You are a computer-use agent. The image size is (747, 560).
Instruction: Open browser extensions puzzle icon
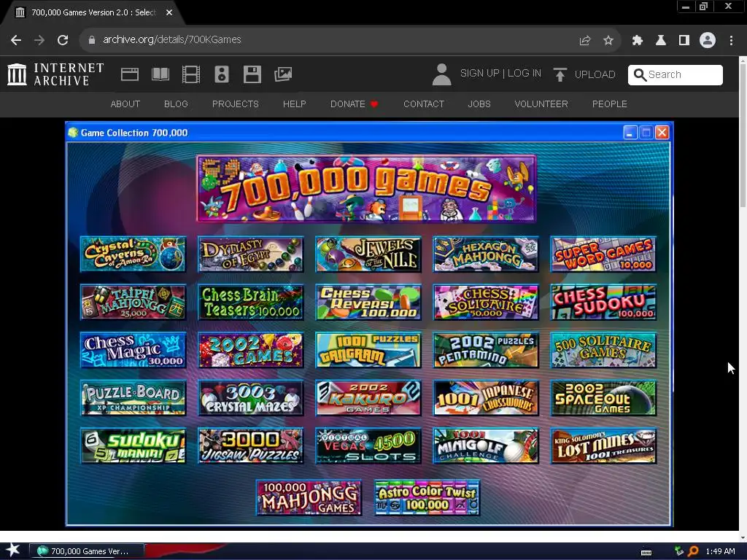[638, 40]
